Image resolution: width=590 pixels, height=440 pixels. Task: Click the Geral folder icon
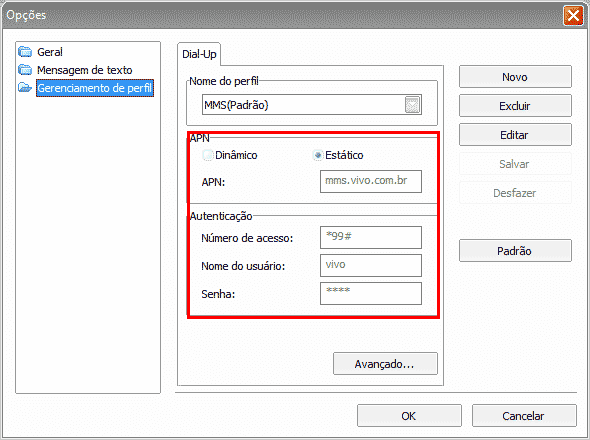pos(25,52)
